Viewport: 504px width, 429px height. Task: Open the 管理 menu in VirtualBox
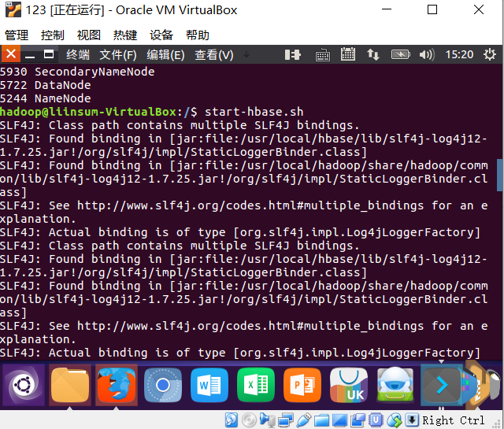click(x=17, y=35)
